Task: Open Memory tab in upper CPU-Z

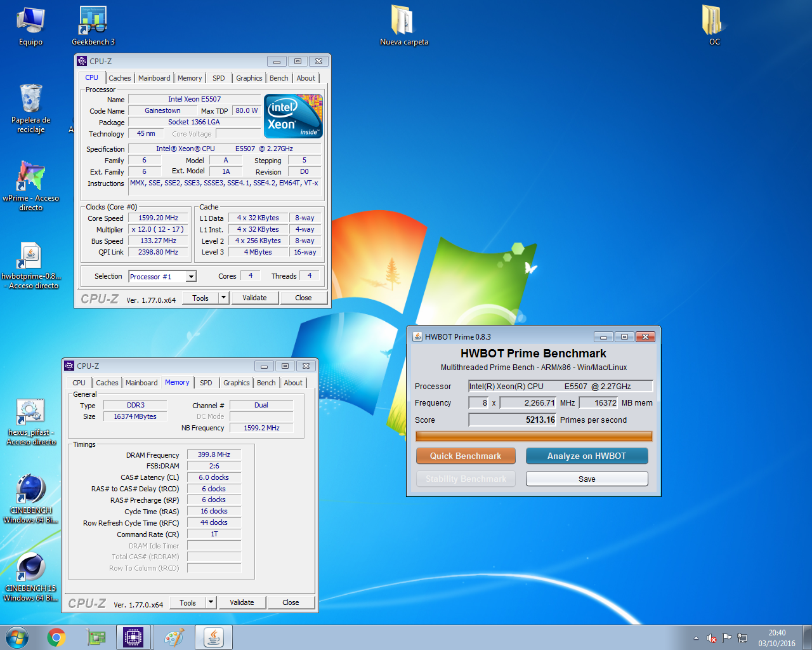Action: (x=190, y=78)
